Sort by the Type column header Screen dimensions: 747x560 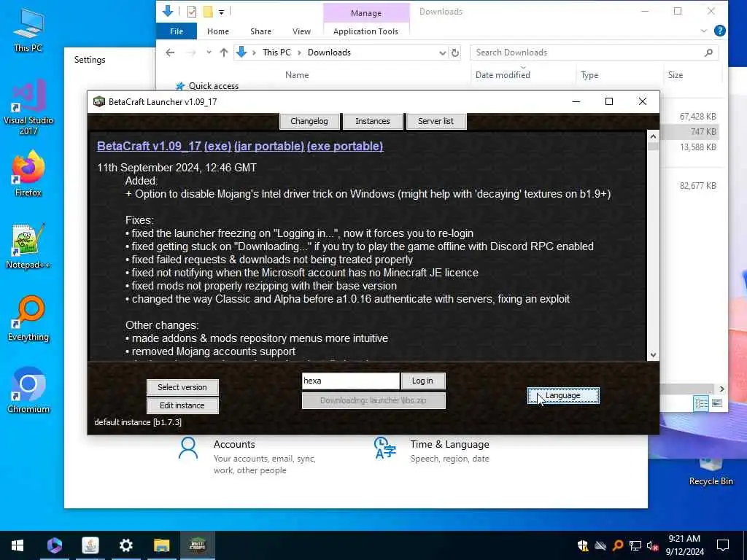tap(589, 75)
